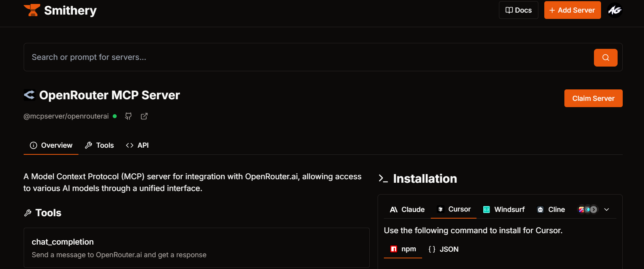Viewport: 644px width, 269px height.
Task: Click the @mcpserver/openrouterai handle
Action: coord(66,116)
